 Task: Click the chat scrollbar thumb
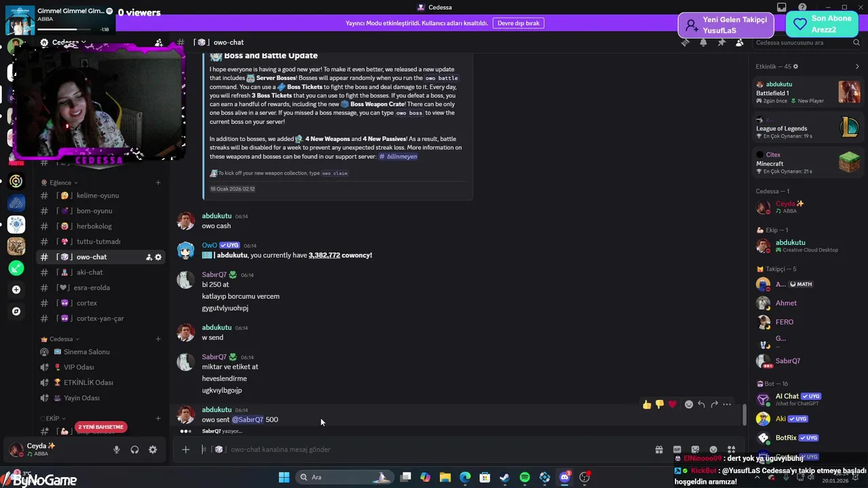(x=745, y=413)
